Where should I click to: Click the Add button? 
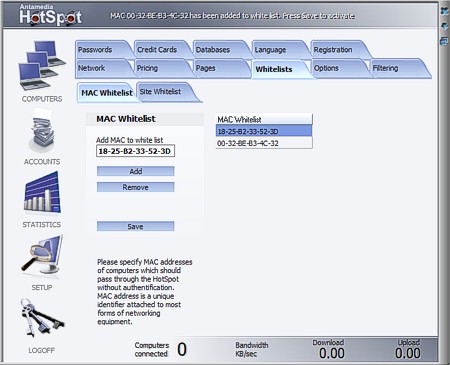(135, 171)
